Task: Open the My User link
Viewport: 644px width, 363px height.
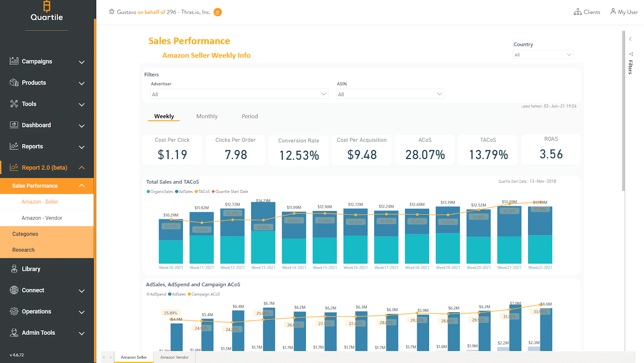Action: pyautogui.click(x=624, y=12)
